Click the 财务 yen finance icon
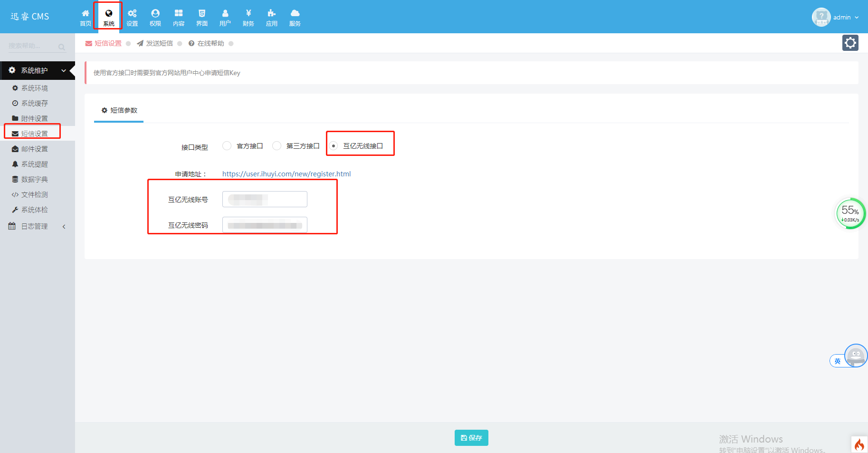 coord(248,17)
